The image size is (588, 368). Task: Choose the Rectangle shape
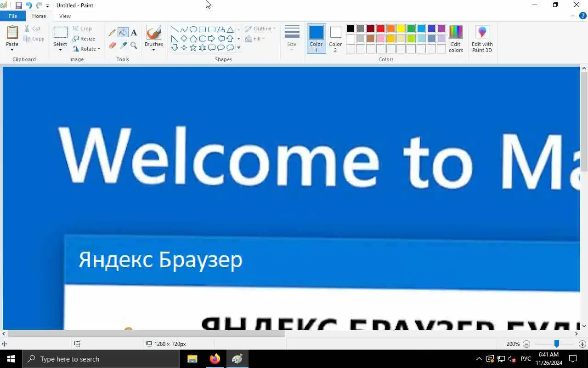point(202,29)
